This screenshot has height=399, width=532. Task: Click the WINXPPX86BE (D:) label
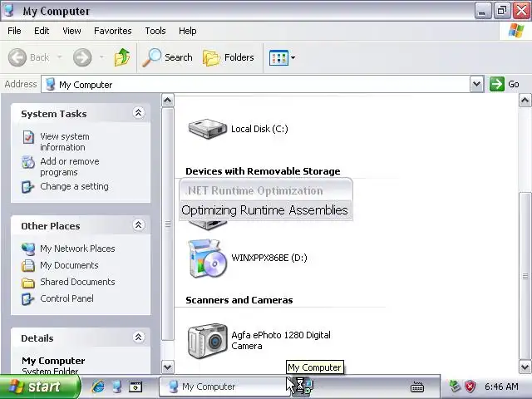[269, 258]
